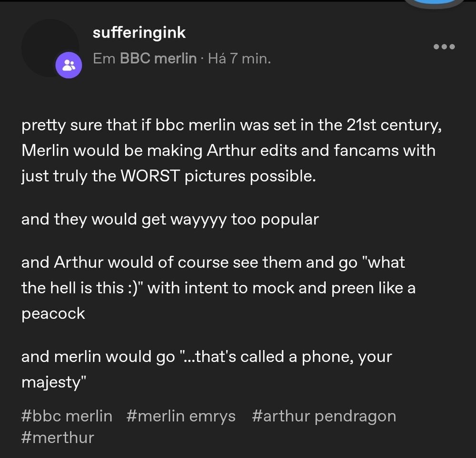This screenshot has height=458, width=476.
Task: Open the post via its 'Há 7 min.' timestamp
Action: point(238,58)
